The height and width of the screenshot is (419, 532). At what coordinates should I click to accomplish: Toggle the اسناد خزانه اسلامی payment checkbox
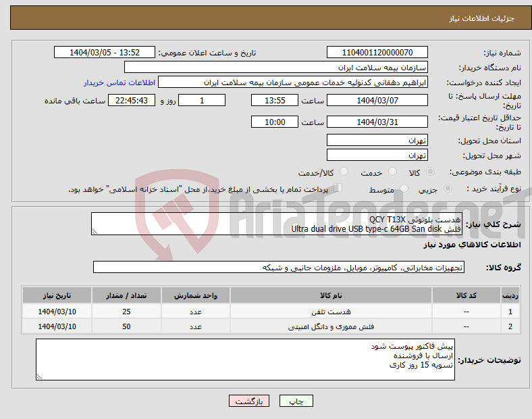338,188
